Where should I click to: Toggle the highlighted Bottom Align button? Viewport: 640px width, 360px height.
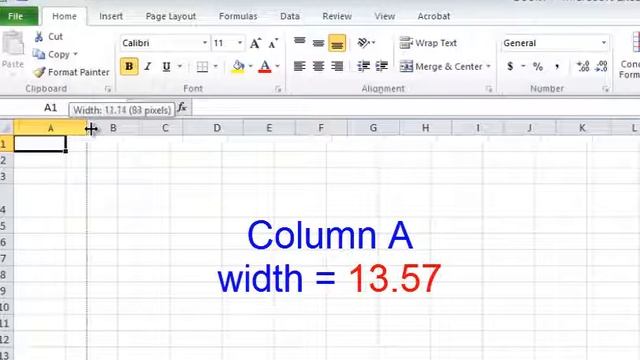point(337,43)
